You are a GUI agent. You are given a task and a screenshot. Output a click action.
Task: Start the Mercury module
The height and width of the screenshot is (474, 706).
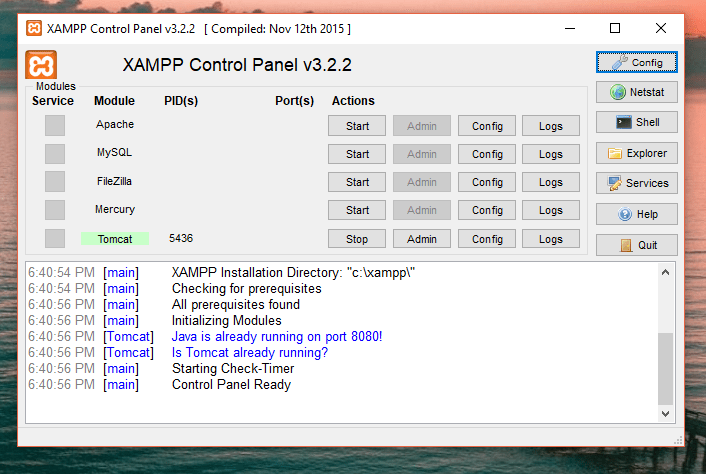point(357,210)
